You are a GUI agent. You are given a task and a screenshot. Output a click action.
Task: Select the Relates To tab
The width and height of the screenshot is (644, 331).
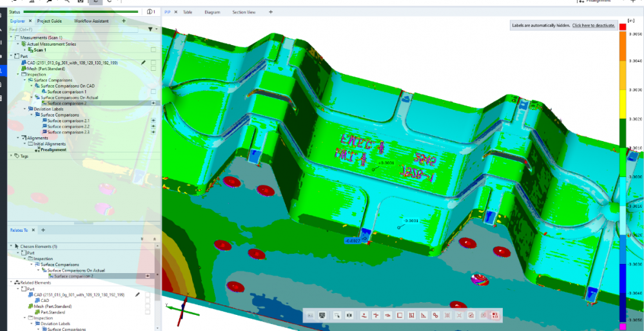tap(19, 230)
